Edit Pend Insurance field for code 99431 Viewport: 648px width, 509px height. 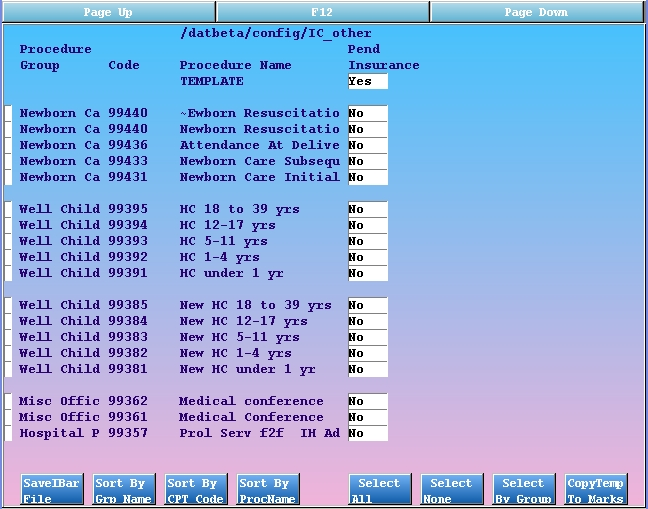(x=368, y=177)
